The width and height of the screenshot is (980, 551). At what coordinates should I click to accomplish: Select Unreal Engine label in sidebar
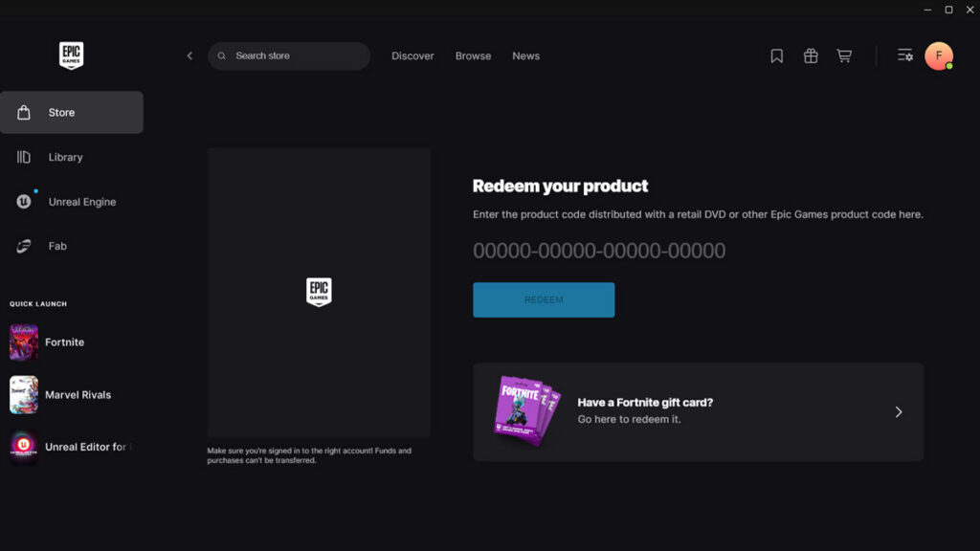(82, 202)
